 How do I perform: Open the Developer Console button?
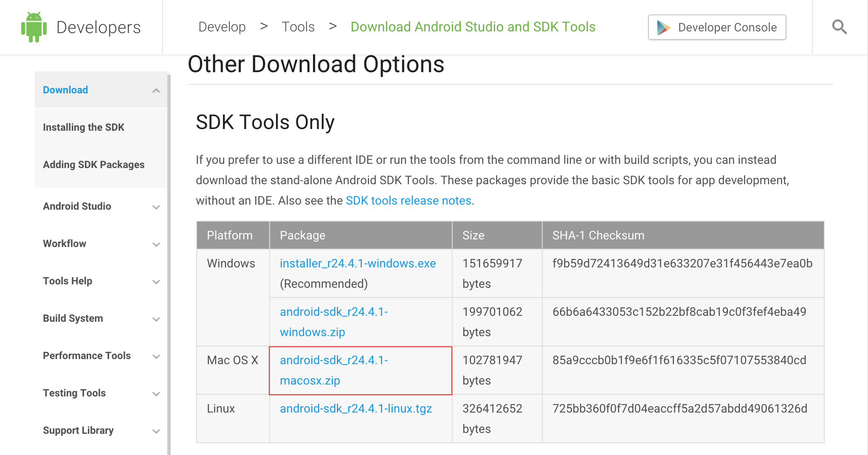tap(717, 27)
